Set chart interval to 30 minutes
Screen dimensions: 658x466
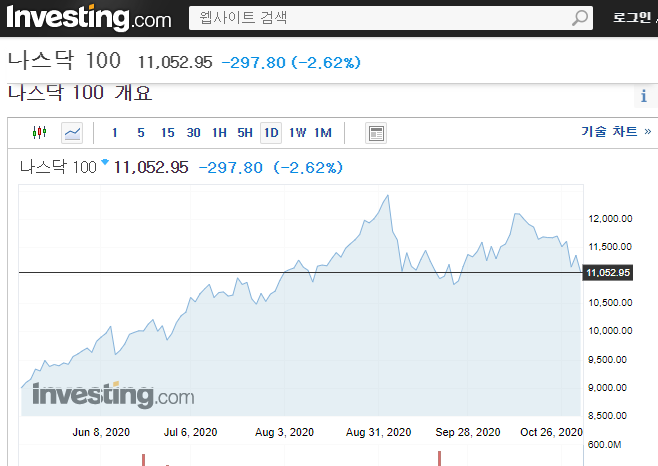pos(193,133)
